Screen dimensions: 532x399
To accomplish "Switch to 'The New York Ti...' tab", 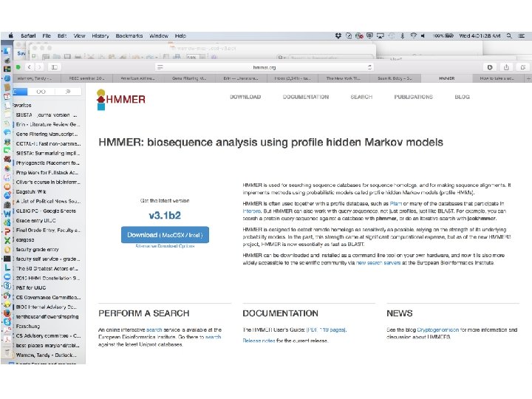I will click(344, 78).
